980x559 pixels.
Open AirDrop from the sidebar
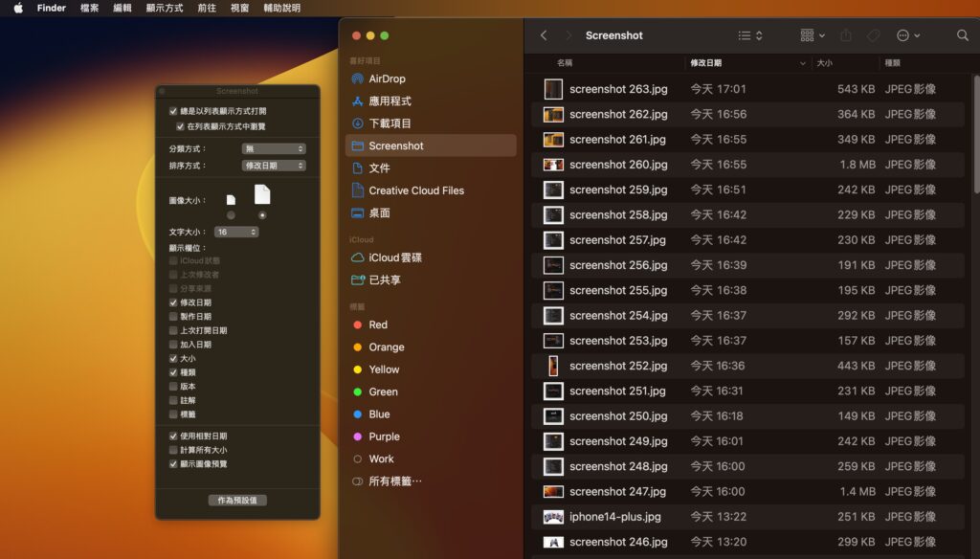[382, 78]
